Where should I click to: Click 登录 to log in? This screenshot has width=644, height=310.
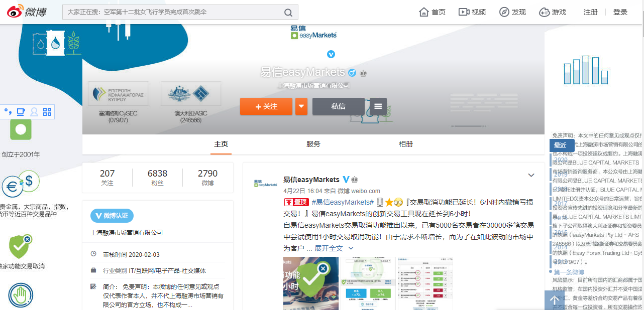620,12
